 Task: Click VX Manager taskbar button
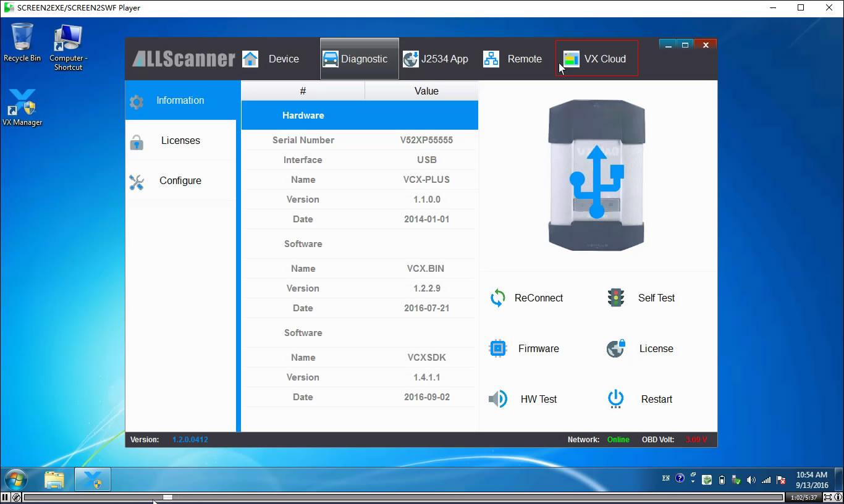93,479
